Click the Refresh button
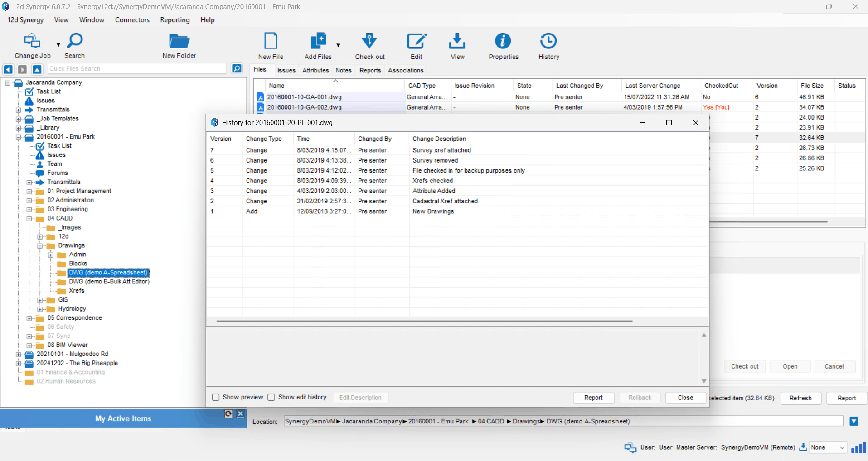This screenshot has height=461, width=868. 800,398
